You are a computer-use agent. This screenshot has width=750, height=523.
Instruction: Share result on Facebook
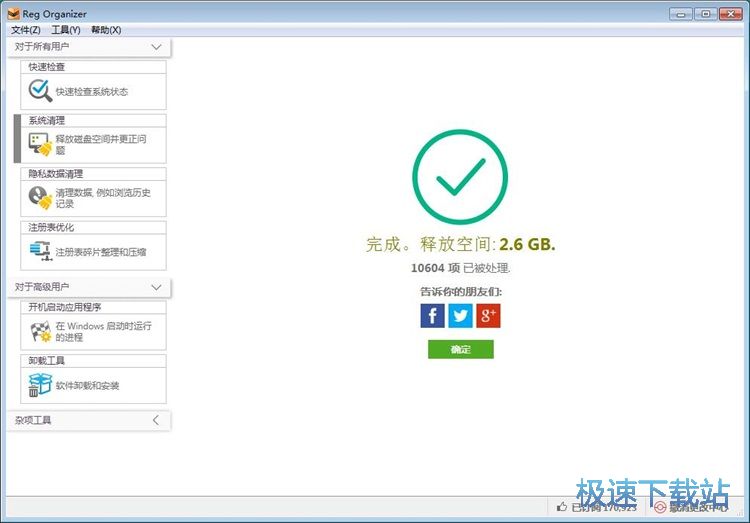click(x=432, y=316)
